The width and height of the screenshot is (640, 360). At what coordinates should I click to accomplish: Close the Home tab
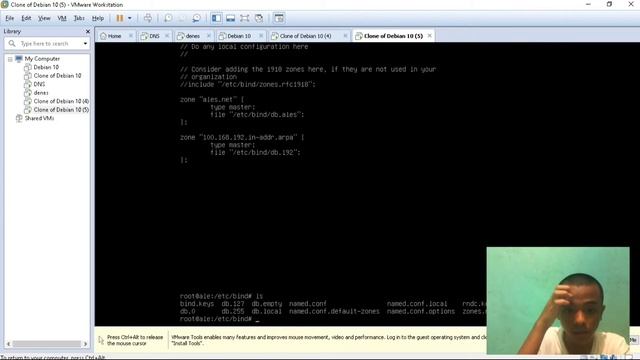(x=131, y=36)
